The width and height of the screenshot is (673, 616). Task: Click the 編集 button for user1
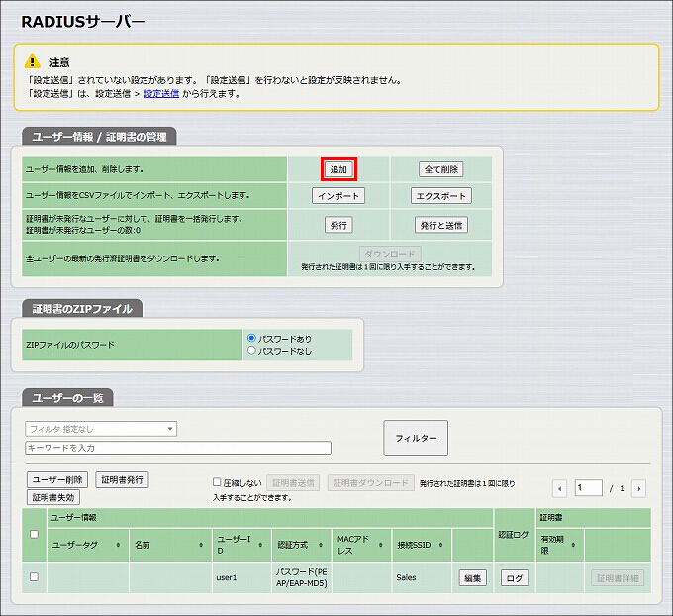click(472, 578)
